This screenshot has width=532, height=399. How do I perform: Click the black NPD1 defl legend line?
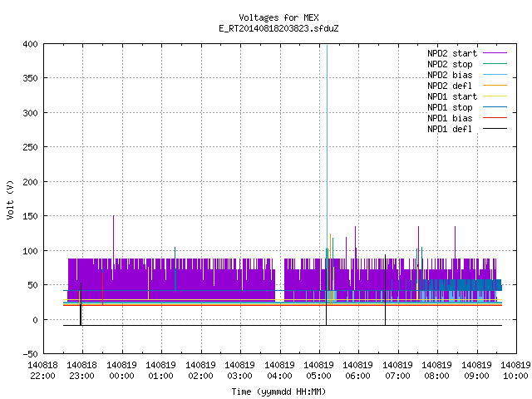tap(495, 129)
